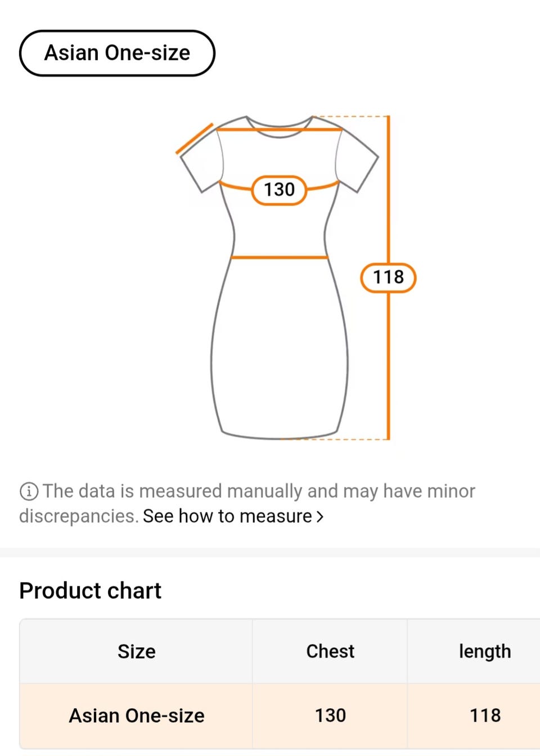Click the 118 value in length column

(484, 715)
